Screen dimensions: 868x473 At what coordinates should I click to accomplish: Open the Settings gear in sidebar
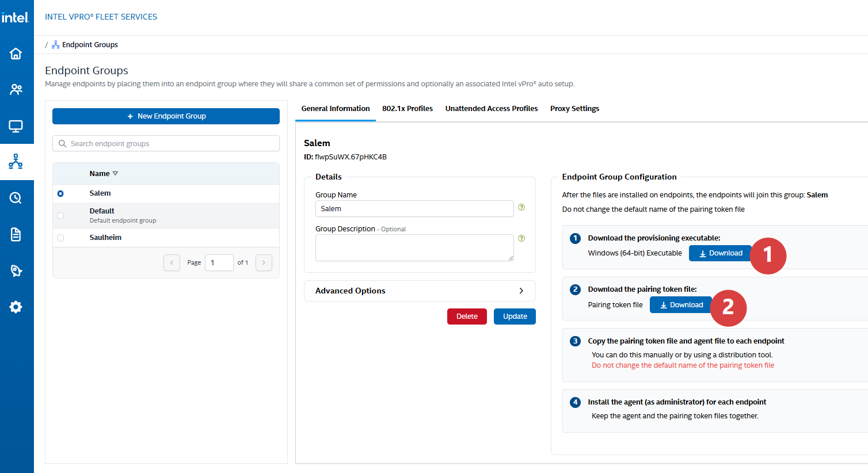[16, 307]
